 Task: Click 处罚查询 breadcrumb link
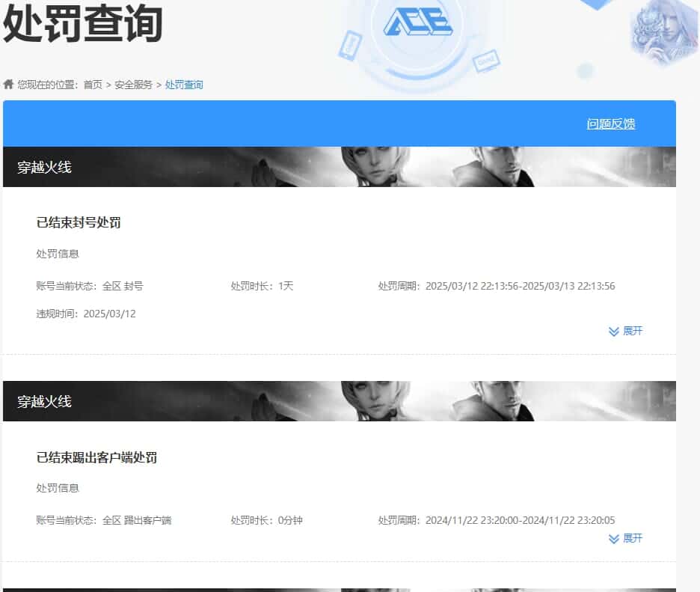[x=184, y=85]
